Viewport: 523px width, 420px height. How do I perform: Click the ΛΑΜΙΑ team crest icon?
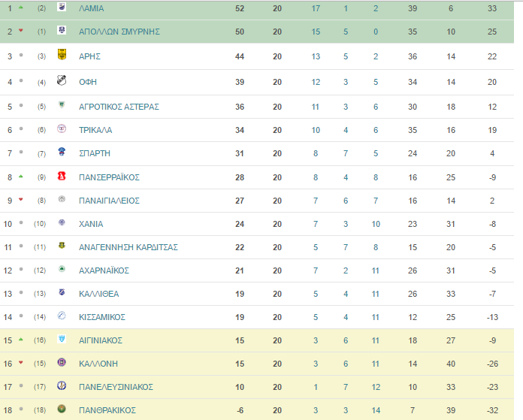pos(62,7)
